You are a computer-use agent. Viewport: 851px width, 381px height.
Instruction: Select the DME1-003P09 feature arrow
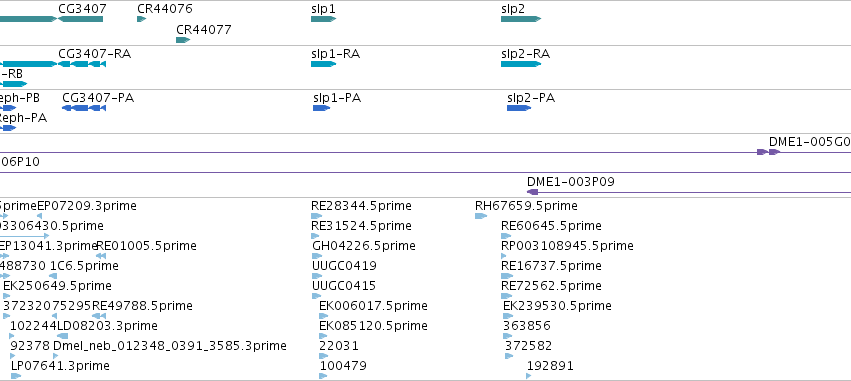coord(532,192)
